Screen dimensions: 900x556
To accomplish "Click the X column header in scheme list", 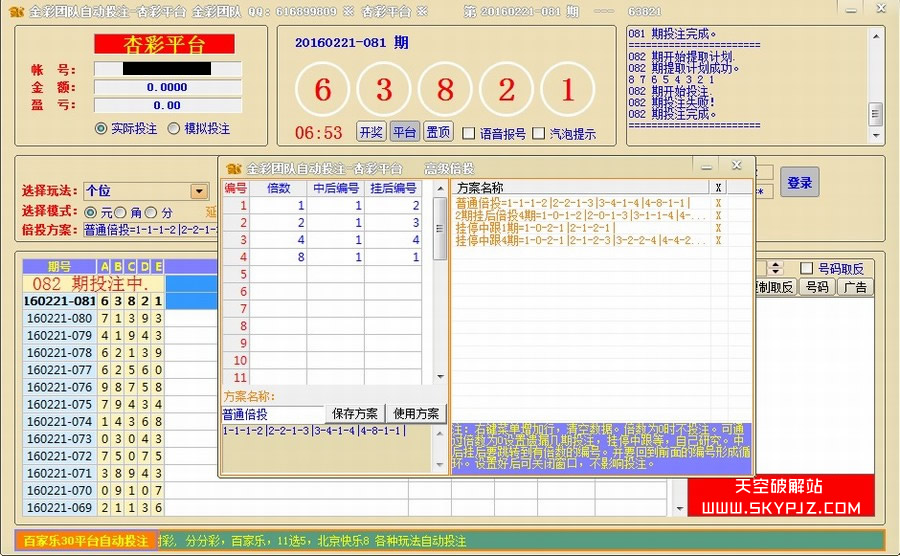I will pos(717,188).
